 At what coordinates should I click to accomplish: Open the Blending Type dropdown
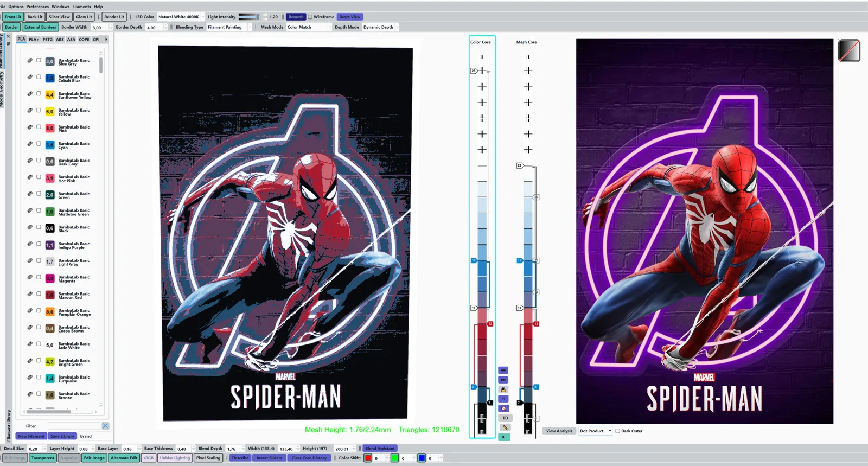[229, 27]
